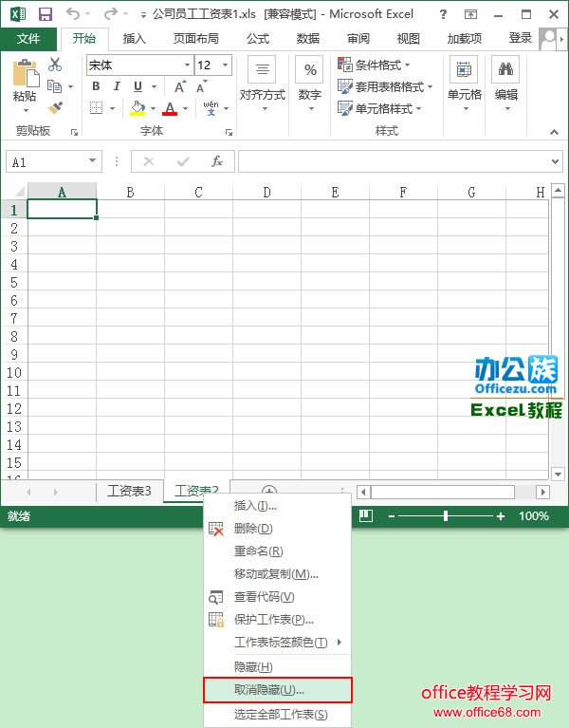Open the Find binoculars editing icon
This screenshot has height=728, width=569.
pyautogui.click(x=505, y=71)
